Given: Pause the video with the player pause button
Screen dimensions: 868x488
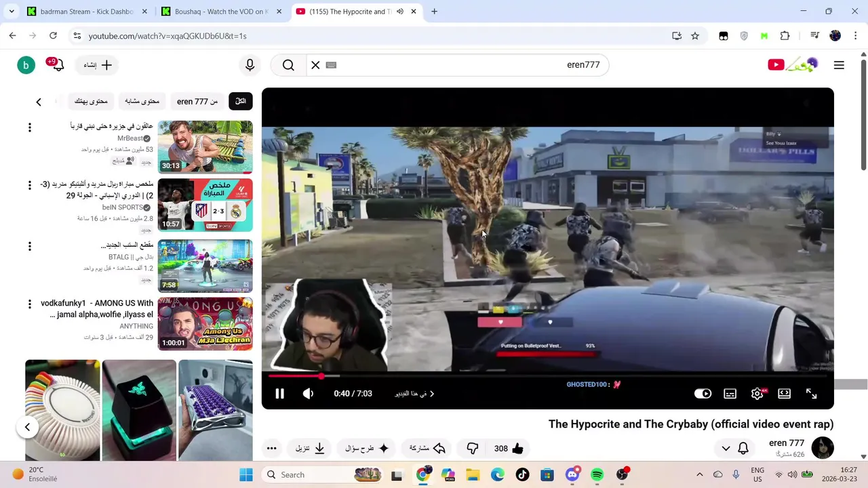Looking at the screenshot, I should tap(279, 394).
